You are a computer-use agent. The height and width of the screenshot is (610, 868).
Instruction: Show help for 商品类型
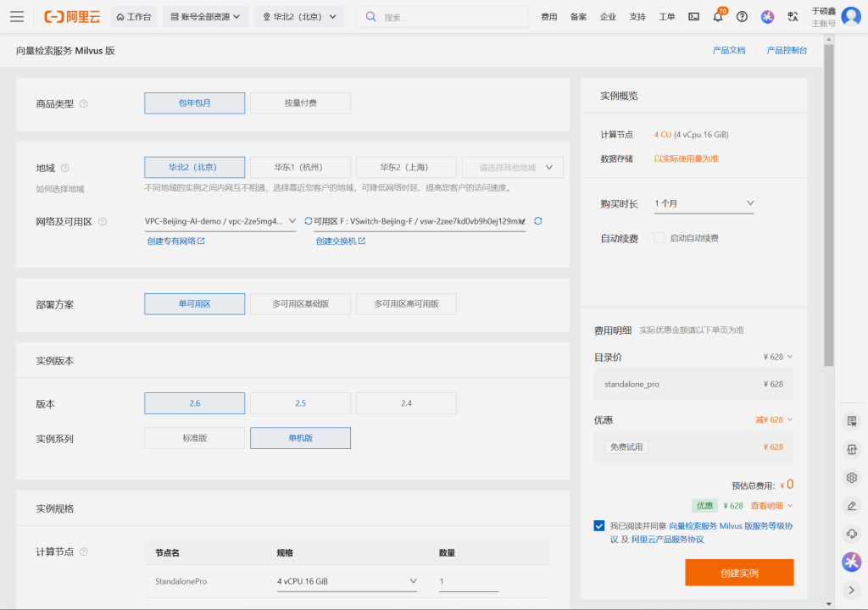coord(84,103)
